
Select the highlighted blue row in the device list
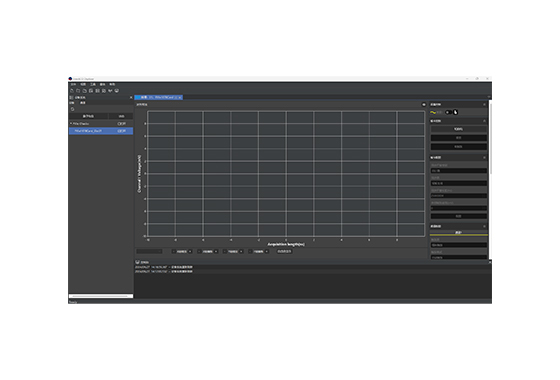101,131
